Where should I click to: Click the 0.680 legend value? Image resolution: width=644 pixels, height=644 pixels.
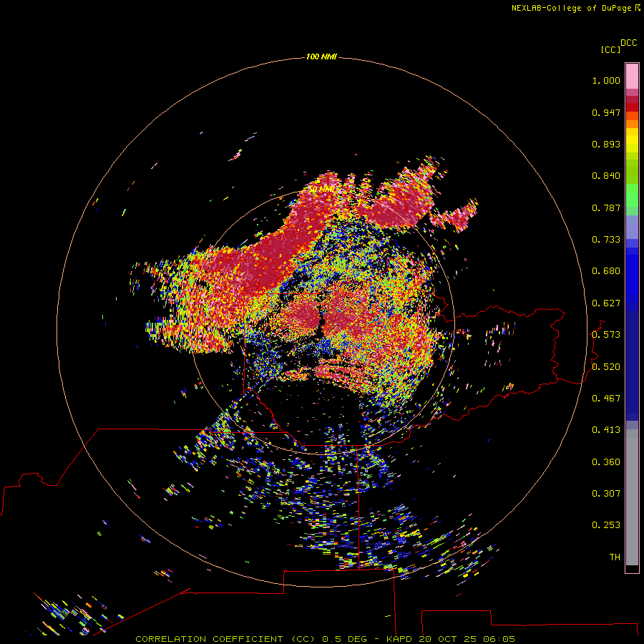(x=606, y=271)
